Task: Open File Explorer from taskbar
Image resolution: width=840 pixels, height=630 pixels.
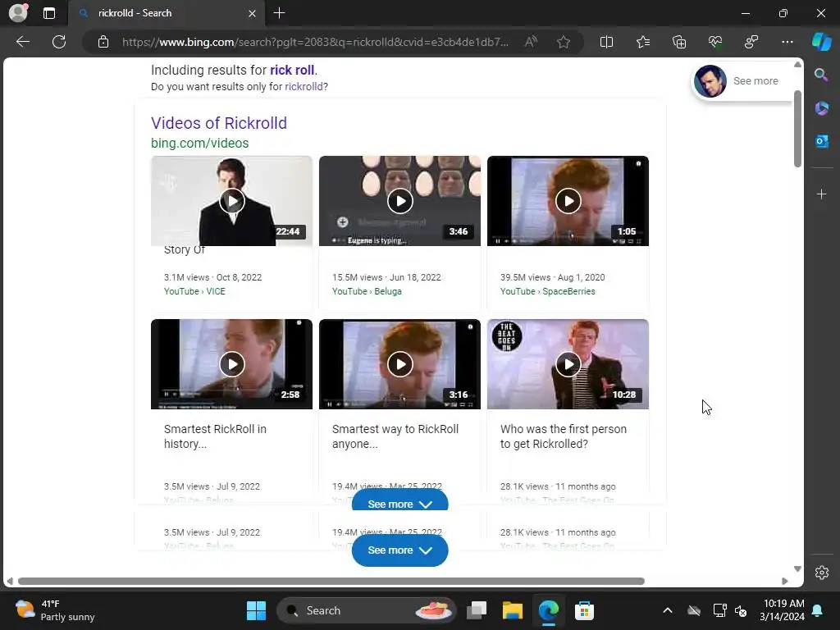Action: pos(512,610)
